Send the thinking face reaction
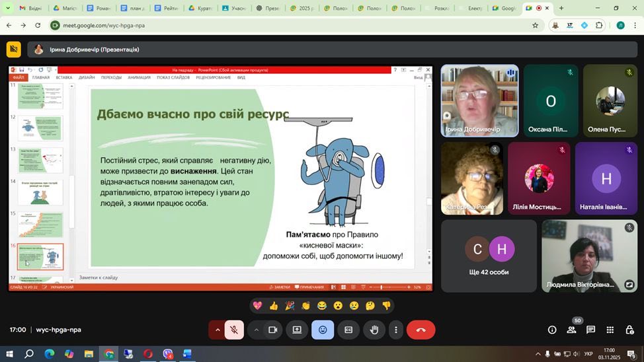The image size is (644, 362). click(x=370, y=305)
